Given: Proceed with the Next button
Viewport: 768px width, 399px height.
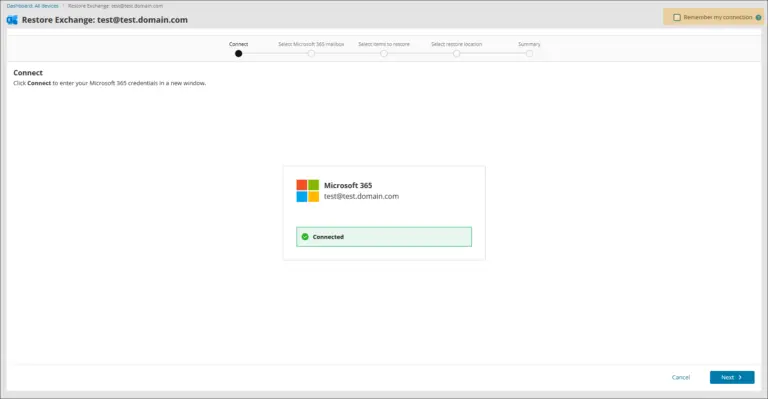Looking at the screenshot, I should pyautogui.click(x=732, y=377).
